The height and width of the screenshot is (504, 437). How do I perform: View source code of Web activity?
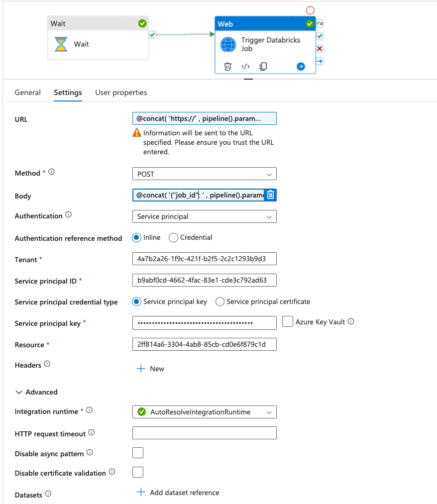[245, 66]
